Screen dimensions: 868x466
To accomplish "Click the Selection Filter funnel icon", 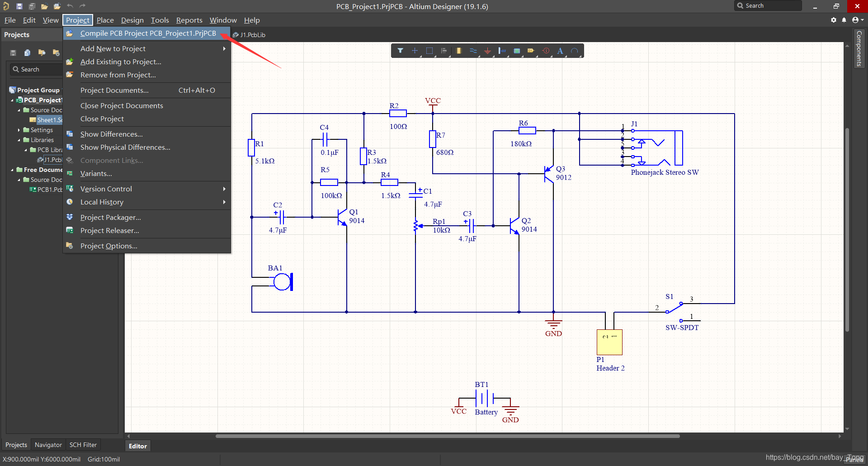I will click(400, 51).
